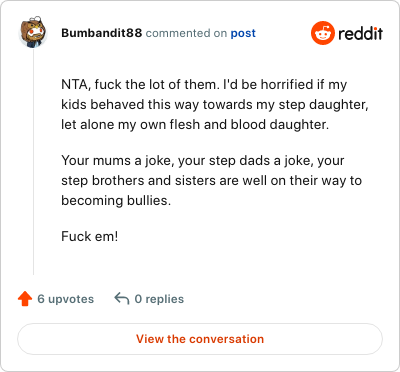Click the Reddit Snoo logo icon

tap(323, 33)
